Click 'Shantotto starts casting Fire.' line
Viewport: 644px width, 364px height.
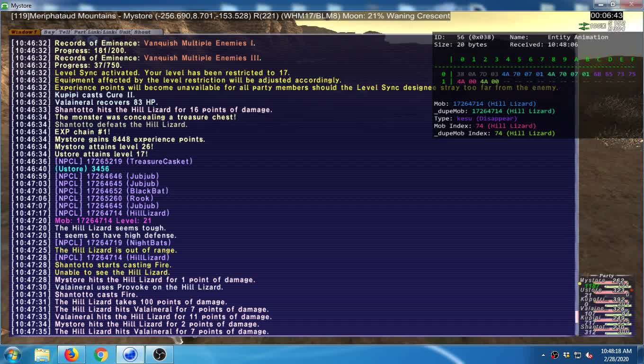tap(91, 265)
